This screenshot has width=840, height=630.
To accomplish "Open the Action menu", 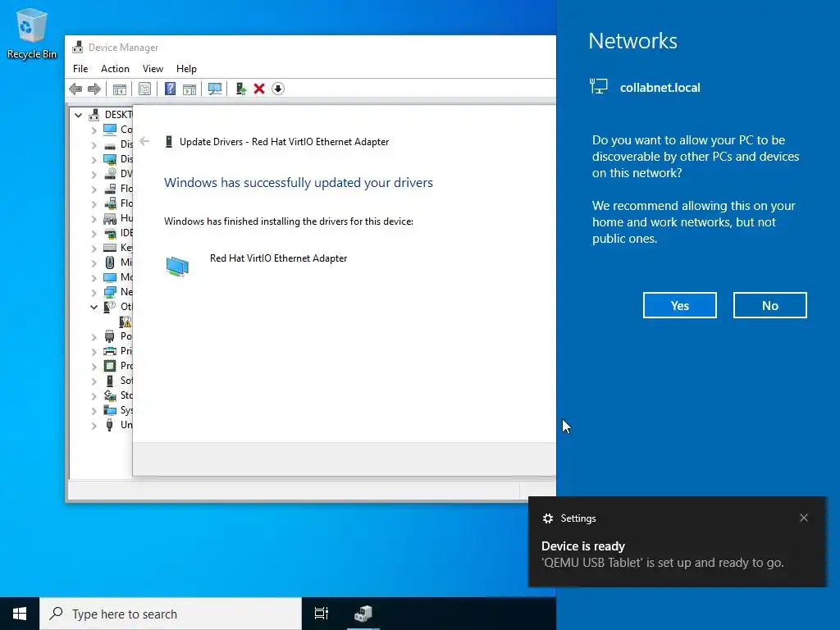I will coord(115,69).
